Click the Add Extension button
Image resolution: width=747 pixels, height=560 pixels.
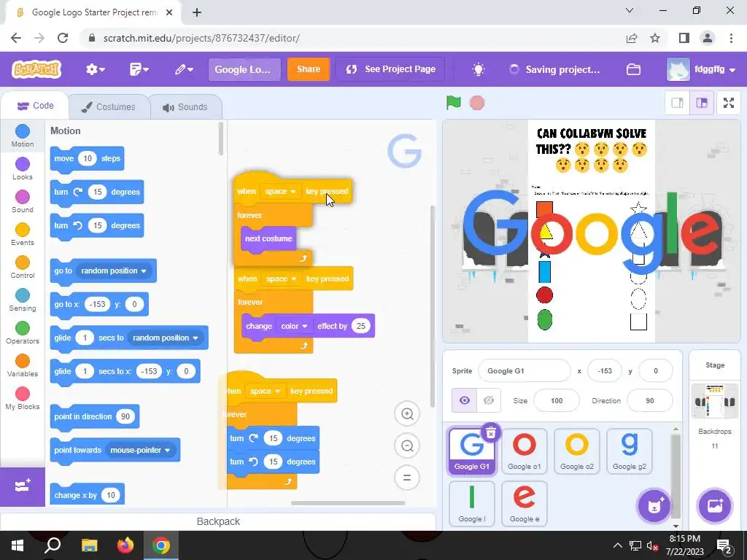tap(23, 486)
